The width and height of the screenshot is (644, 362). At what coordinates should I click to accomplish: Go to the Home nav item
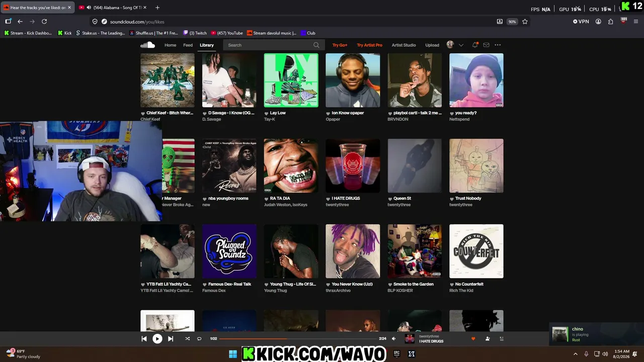tap(170, 45)
